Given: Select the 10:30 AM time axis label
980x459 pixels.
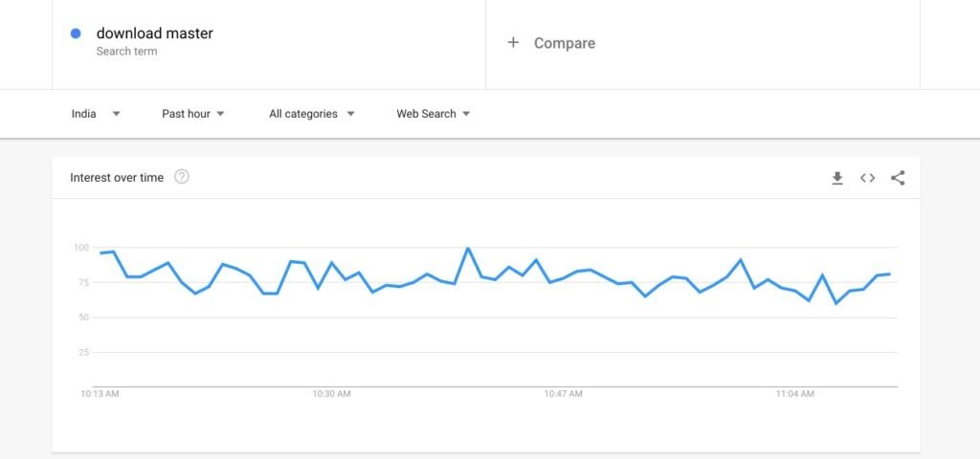Looking at the screenshot, I should pyautogui.click(x=331, y=394).
